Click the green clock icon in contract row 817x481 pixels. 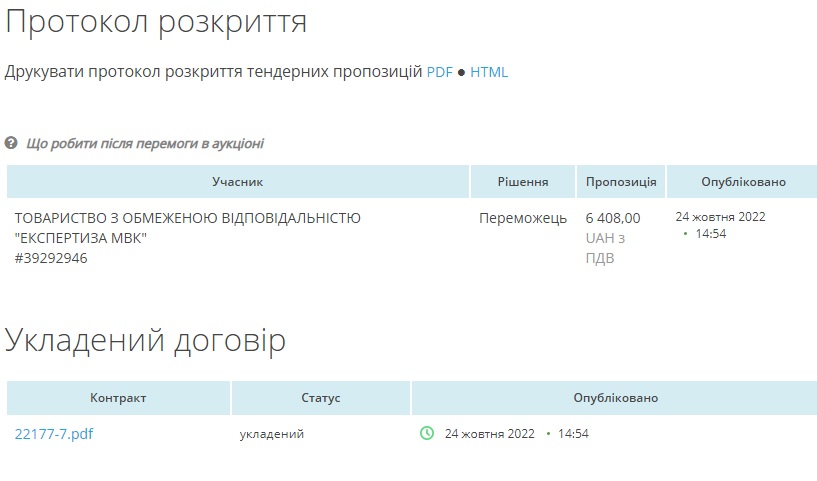427,434
